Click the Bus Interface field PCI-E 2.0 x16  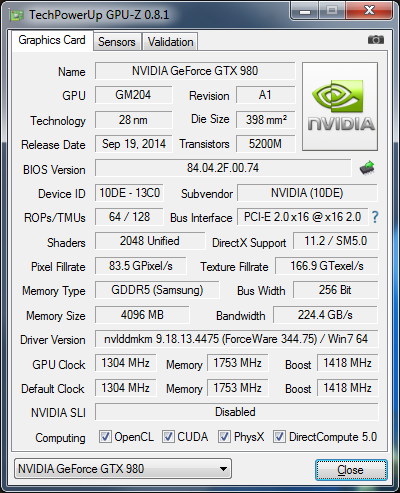click(x=302, y=217)
